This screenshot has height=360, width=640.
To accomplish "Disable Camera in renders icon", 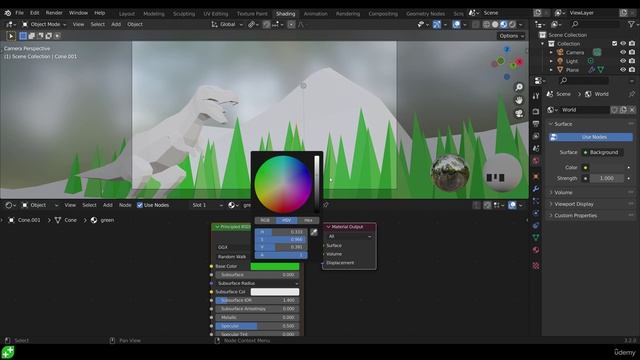I will point(632,52).
